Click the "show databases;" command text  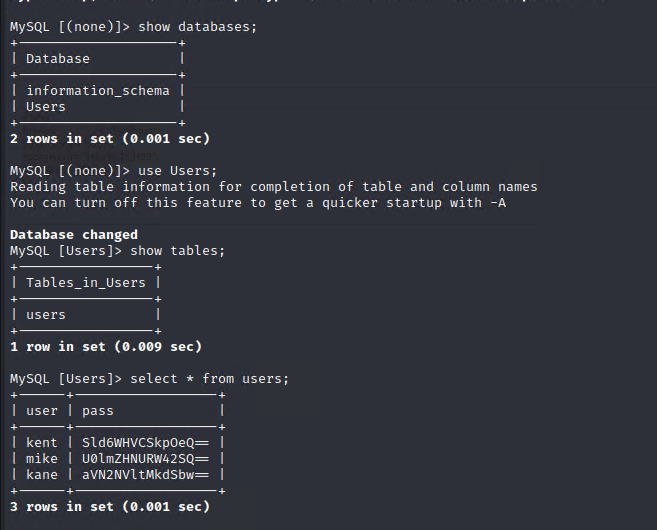point(198,26)
